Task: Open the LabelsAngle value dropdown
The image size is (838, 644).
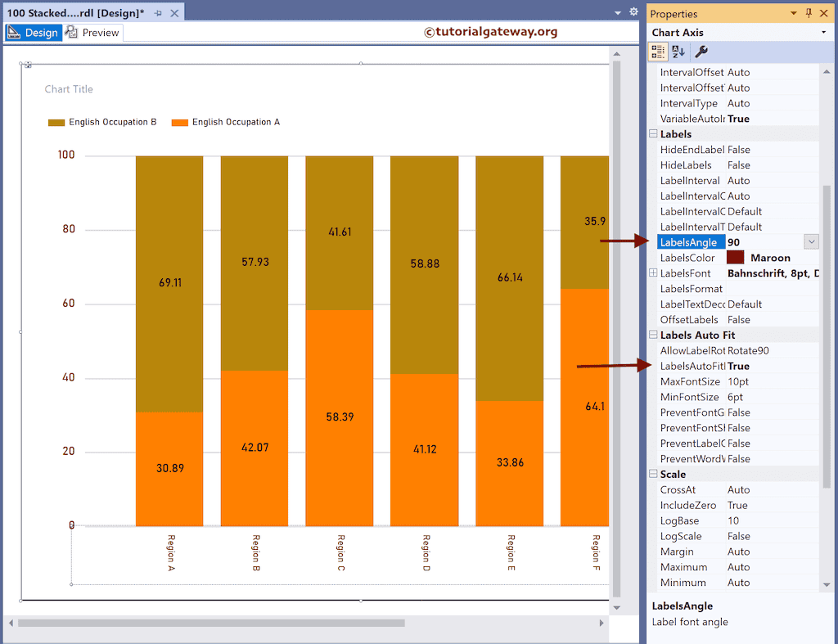Action: pos(811,241)
